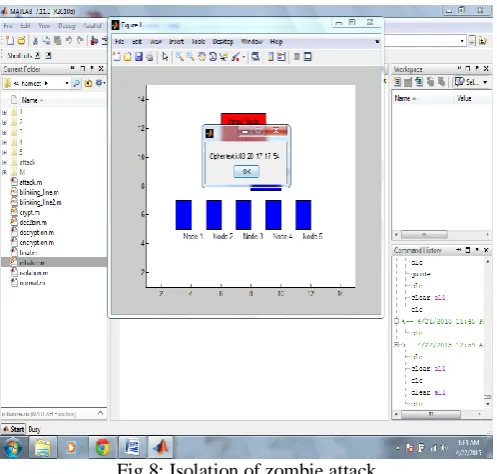Expand folder 5 in Current Folder tree
This screenshot has width=497, height=474.
[4, 153]
